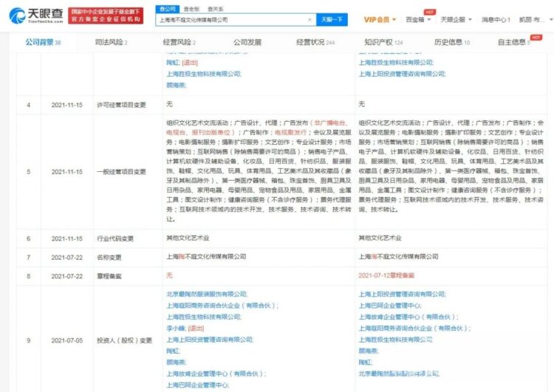Click the 2021-07-05 date cell

coord(66,340)
